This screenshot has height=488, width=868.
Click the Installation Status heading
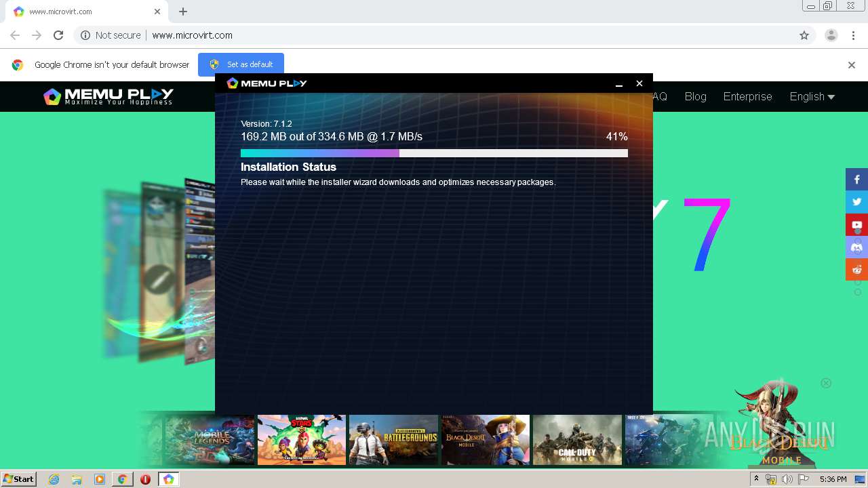(x=288, y=167)
